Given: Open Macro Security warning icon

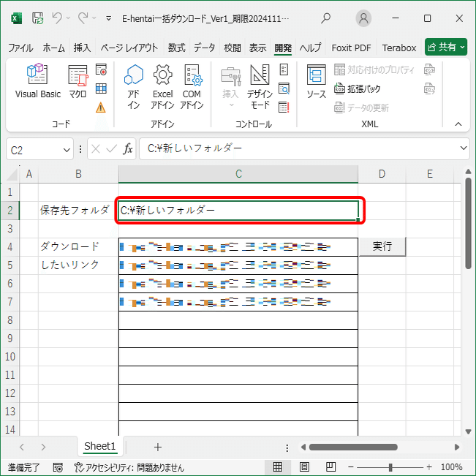Looking at the screenshot, I should pyautogui.click(x=101, y=107).
